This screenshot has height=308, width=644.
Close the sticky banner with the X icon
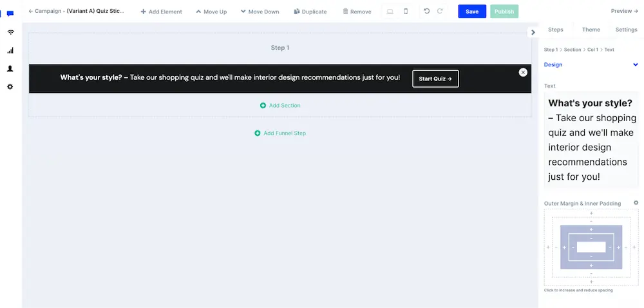523,72
